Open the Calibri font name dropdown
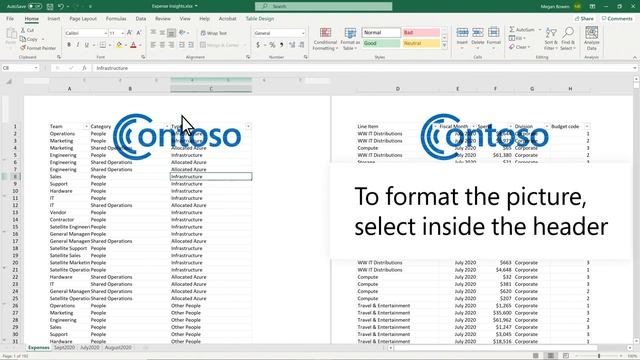The width and height of the screenshot is (640, 360). coord(106,33)
